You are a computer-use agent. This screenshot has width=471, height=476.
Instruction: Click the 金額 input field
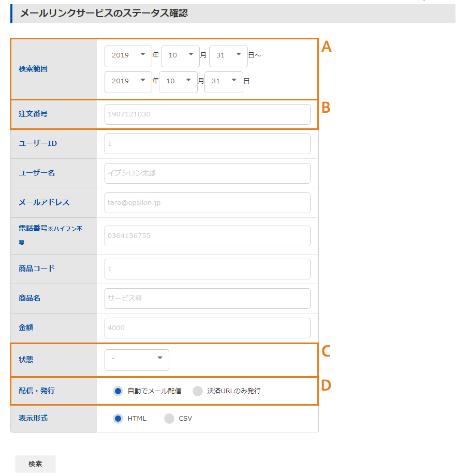[208, 328]
